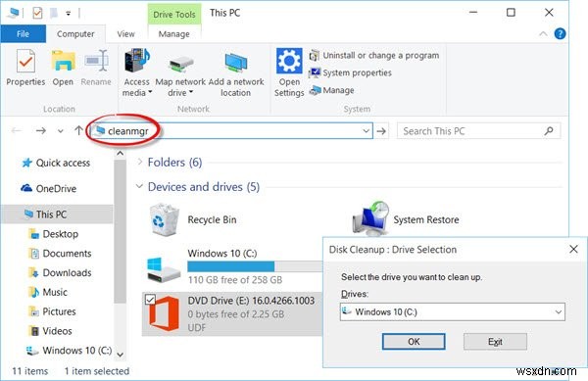Switch to the Computer ribbon tab
This screenshot has width=588, height=381.
click(75, 34)
